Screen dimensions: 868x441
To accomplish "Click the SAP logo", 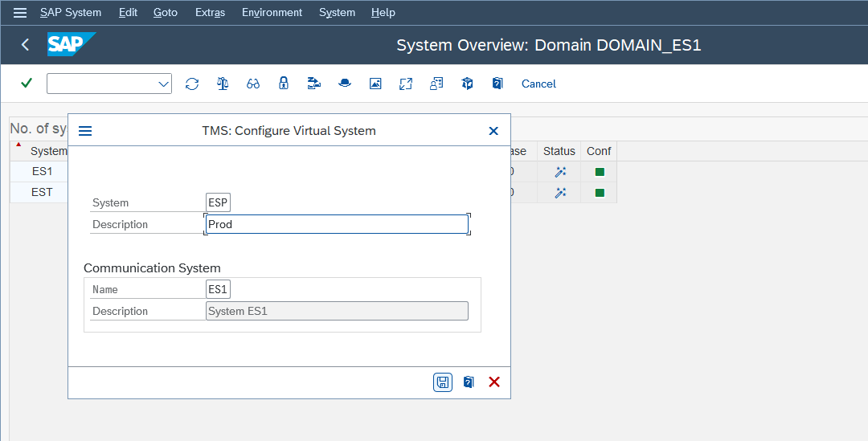I will point(72,44).
